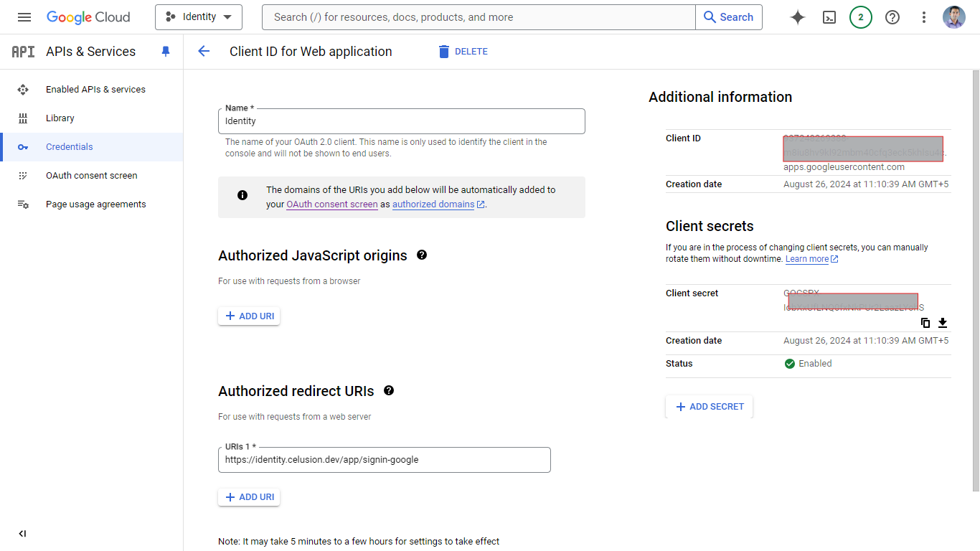Download the client secret JSON
Screen dimensions: 980x551
pyautogui.click(x=943, y=323)
